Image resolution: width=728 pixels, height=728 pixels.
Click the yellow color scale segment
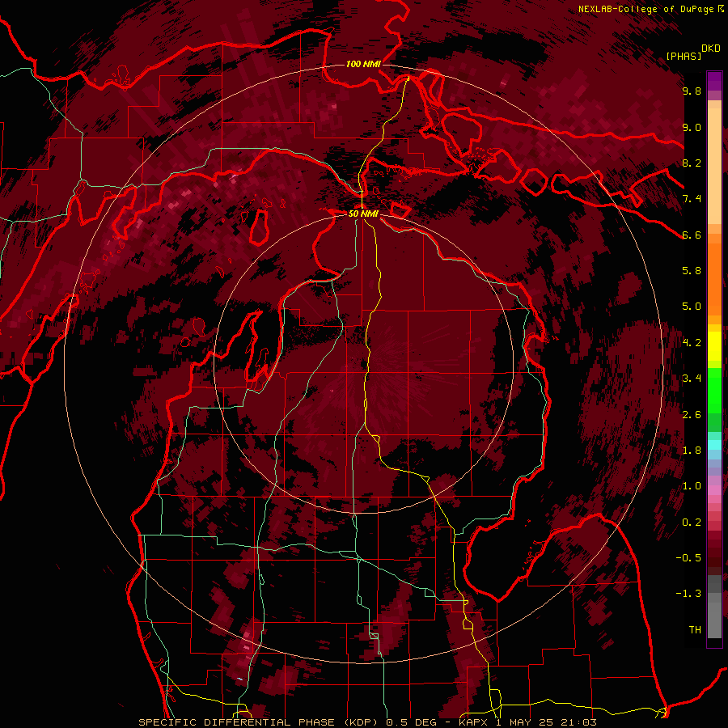(x=714, y=346)
